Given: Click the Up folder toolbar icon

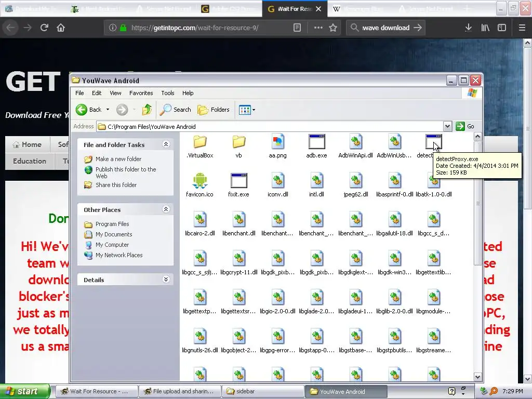Looking at the screenshot, I should click(x=147, y=110).
